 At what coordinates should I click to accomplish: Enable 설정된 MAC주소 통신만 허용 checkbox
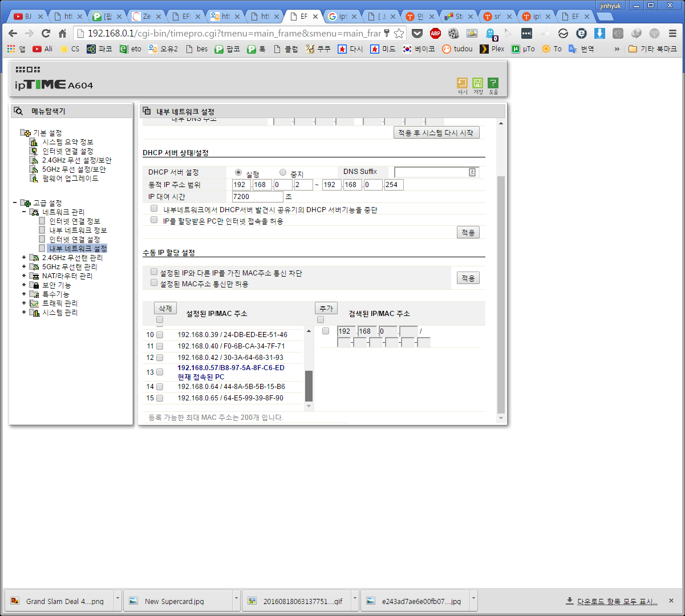point(154,282)
